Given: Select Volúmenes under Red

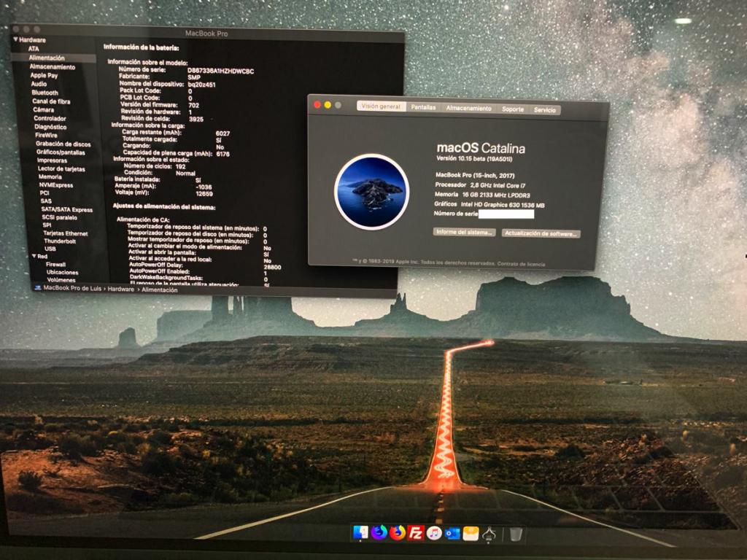Looking at the screenshot, I should [x=61, y=280].
